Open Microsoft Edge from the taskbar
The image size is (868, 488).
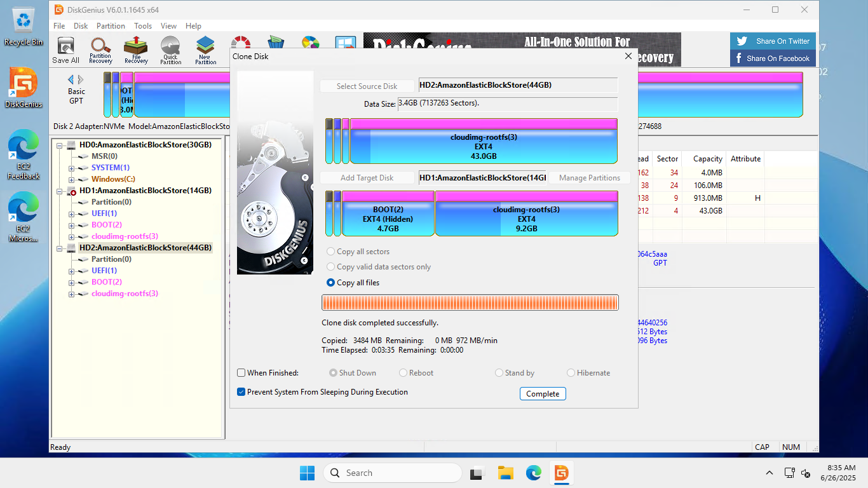click(533, 473)
